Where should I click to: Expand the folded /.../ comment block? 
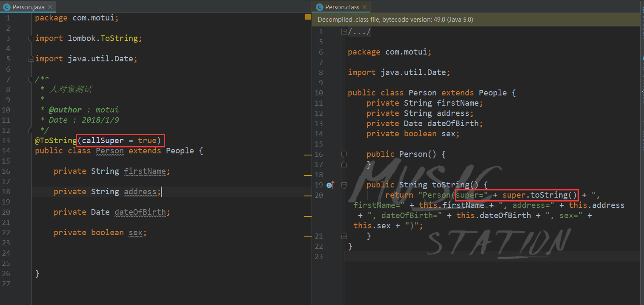pyautogui.click(x=344, y=32)
